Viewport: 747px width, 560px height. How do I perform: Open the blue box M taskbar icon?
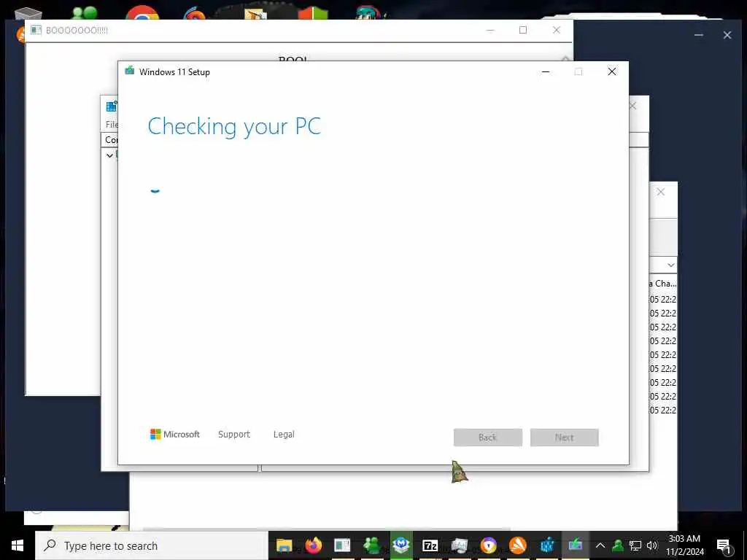[x=401, y=545]
